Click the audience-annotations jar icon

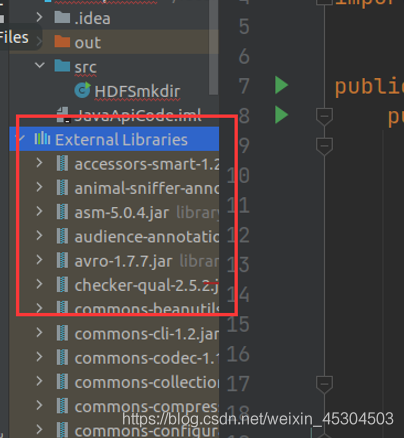tap(62, 236)
